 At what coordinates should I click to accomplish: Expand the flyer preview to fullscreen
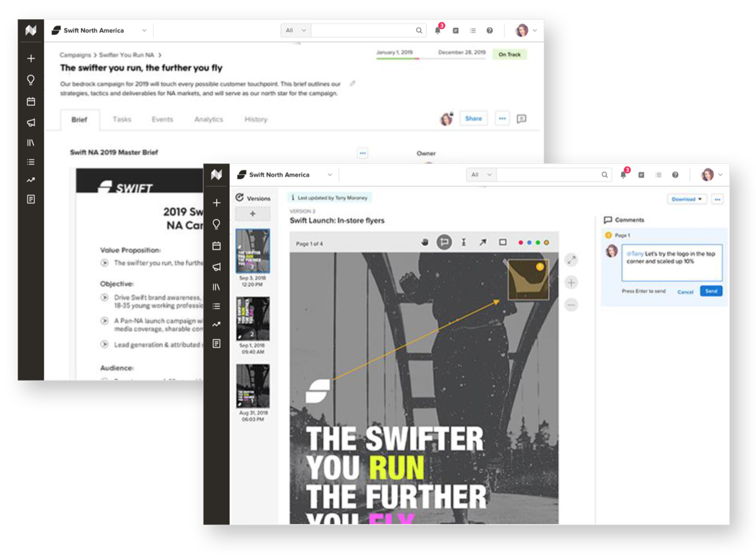pyautogui.click(x=571, y=260)
